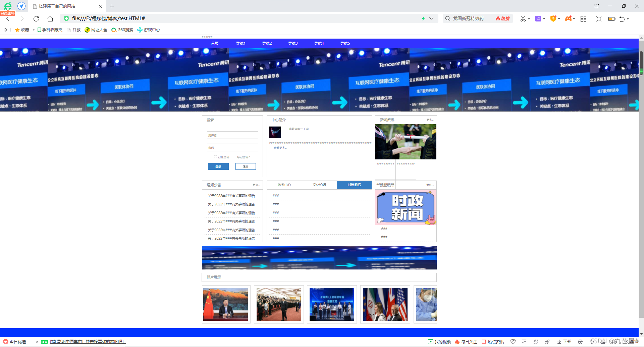Image resolution: width=644 pixels, height=347 pixels.
Task: Open the 360搜索 bookmark
Action: point(122,30)
